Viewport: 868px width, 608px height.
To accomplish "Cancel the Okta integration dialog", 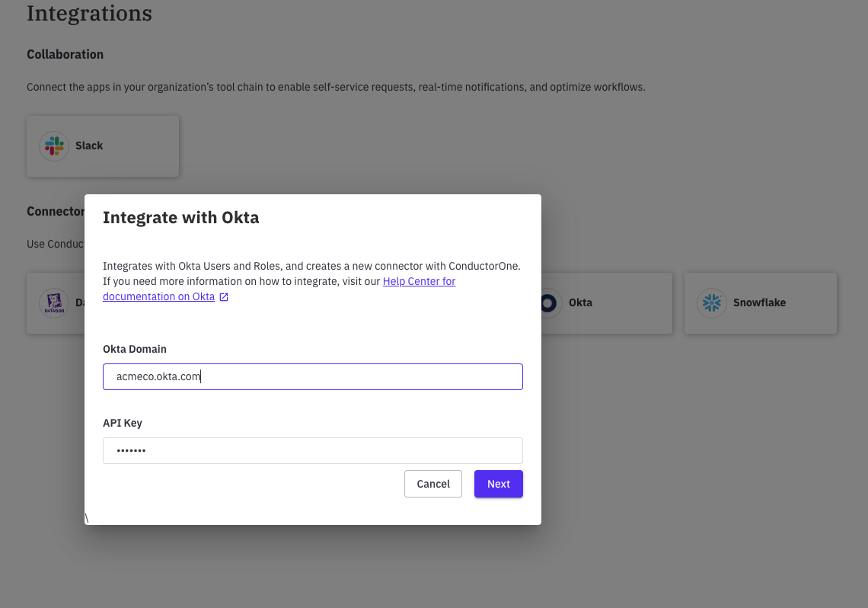I will click(x=433, y=484).
